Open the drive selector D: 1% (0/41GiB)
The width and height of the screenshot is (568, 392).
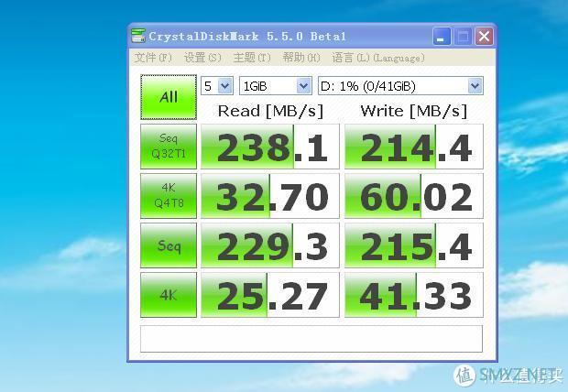400,86
